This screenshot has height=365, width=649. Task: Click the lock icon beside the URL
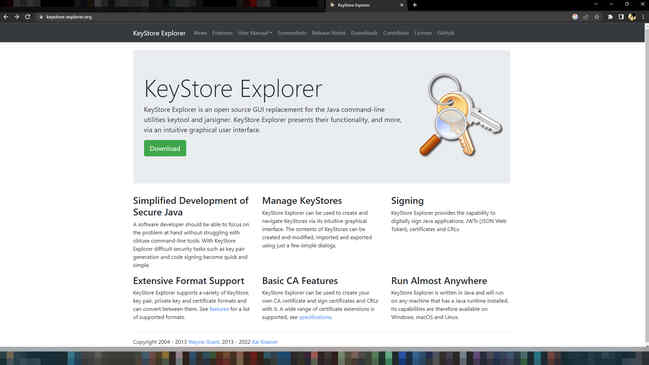pyautogui.click(x=41, y=17)
